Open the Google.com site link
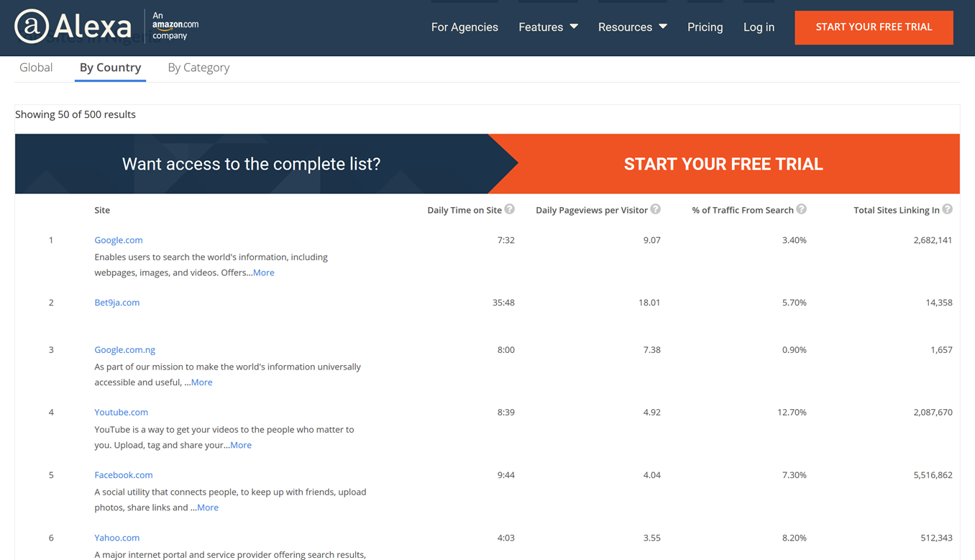The width and height of the screenshot is (975, 560). [x=119, y=240]
